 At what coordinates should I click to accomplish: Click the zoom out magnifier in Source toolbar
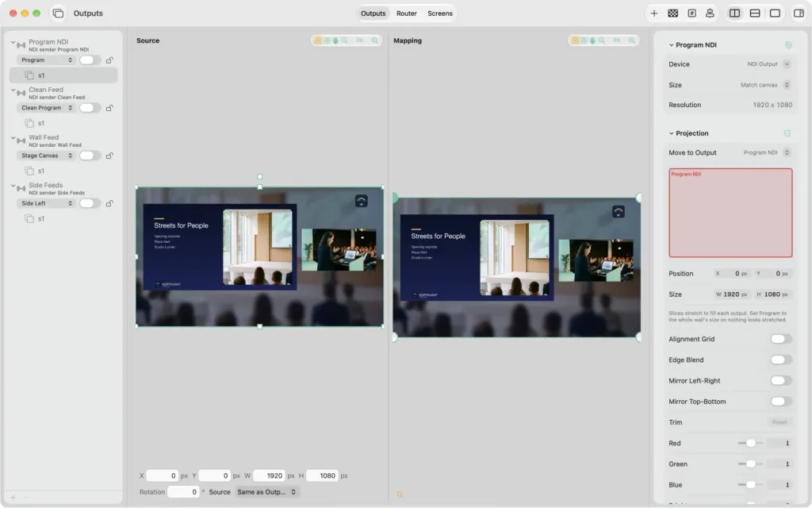pos(345,40)
